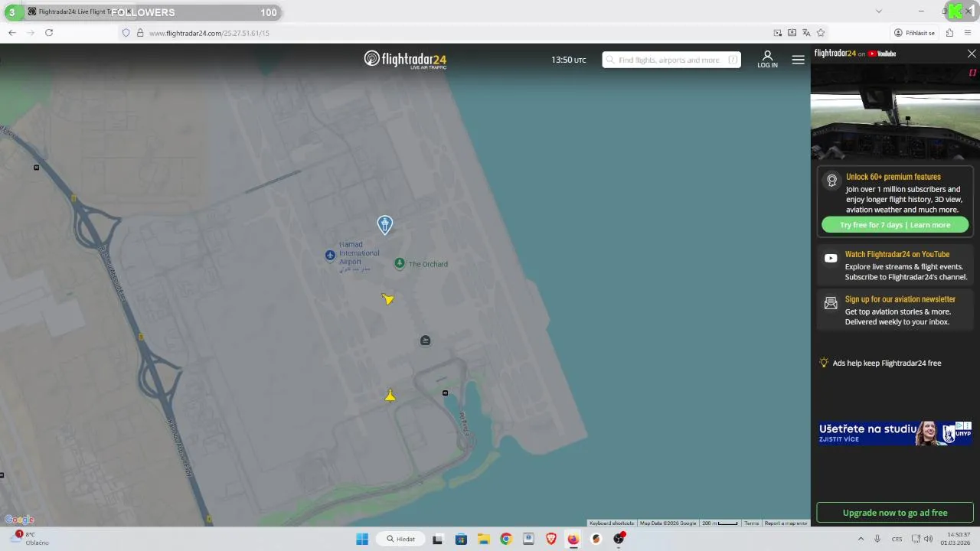Image resolution: width=980 pixels, height=551 pixels.
Task: Click Report a map error link
Action: tap(786, 523)
